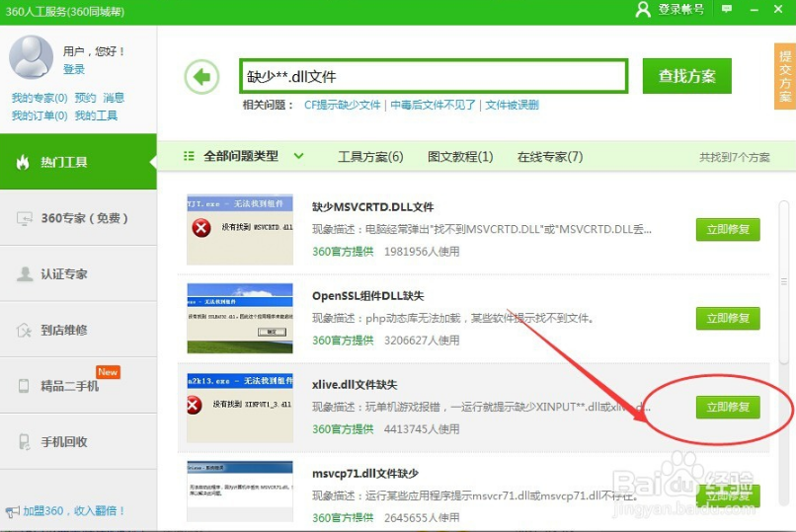796x532 pixels.
Task: Click the green back arrow icon
Action: 201,76
